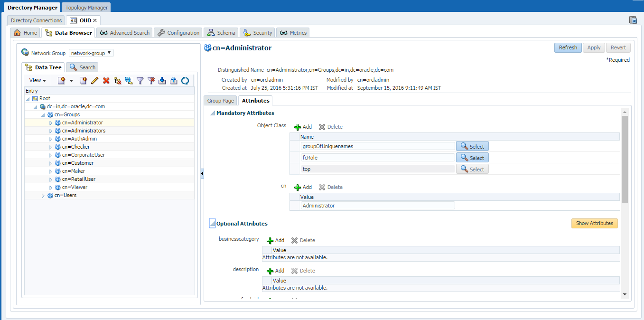Click Delete X for cn attribute
644x320 pixels.
(330, 187)
